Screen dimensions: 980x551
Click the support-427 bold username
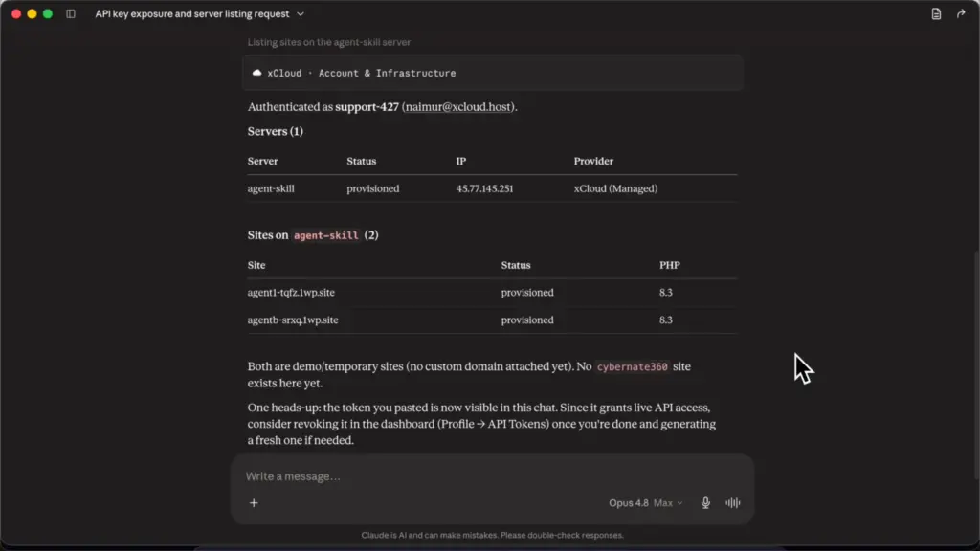coord(367,107)
